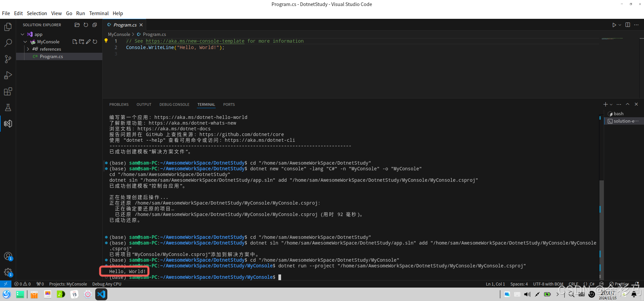Collapse the MyConsole project node
The image size is (644, 301).
(25, 42)
